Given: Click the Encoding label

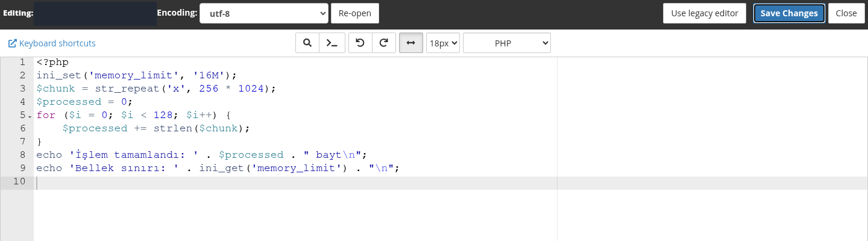Looking at the screenshot, I should point(177,12).
